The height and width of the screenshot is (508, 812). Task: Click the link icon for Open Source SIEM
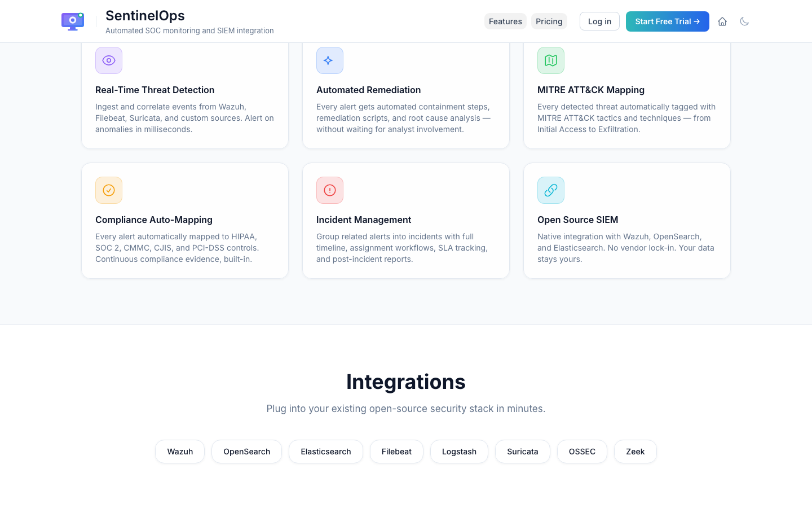click(551, 190)
